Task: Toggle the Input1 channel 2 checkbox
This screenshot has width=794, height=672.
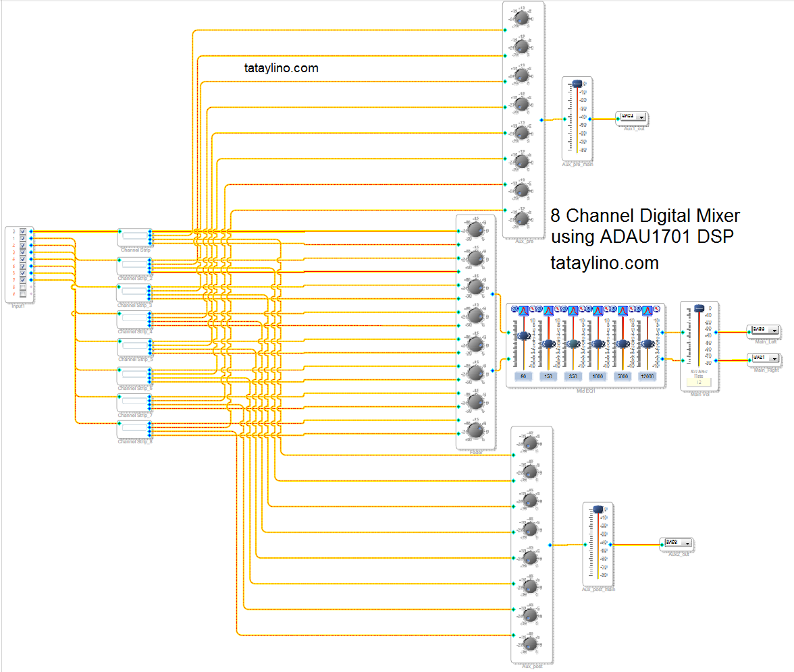Action: tap(23, 246)
